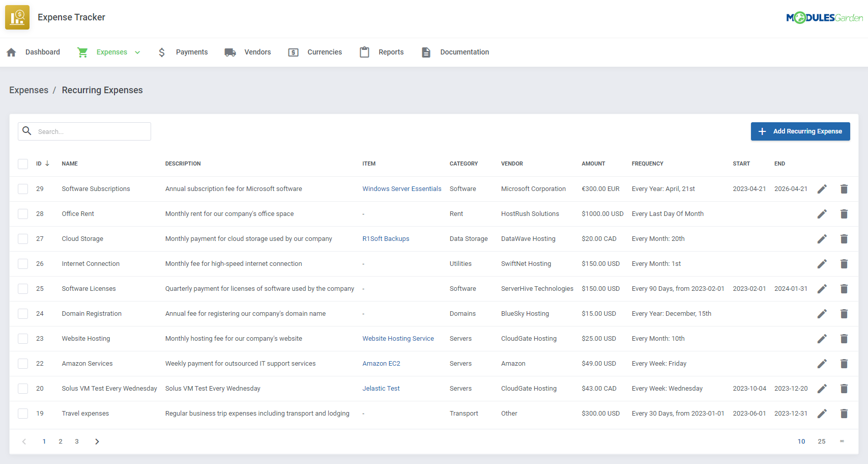Toggle the ID column sort arrow
Viewport: 868px width, 464px height.
[x=47, y=163]
